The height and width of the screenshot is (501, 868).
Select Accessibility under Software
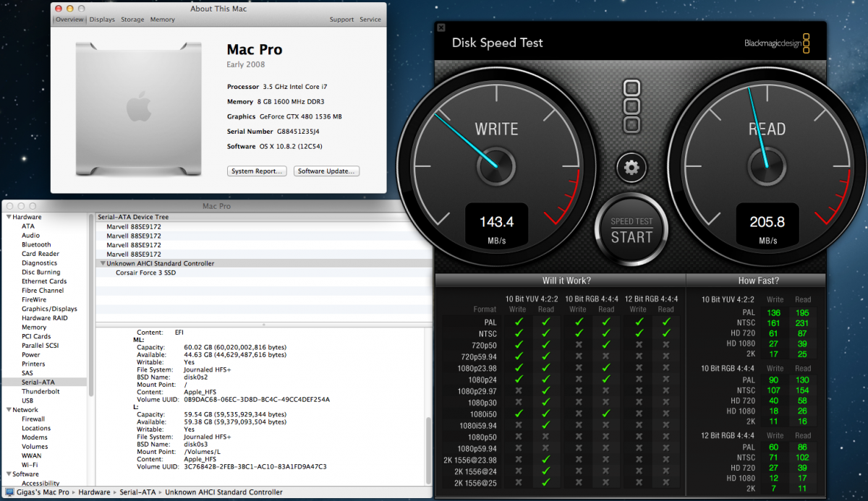pos(41,483)
